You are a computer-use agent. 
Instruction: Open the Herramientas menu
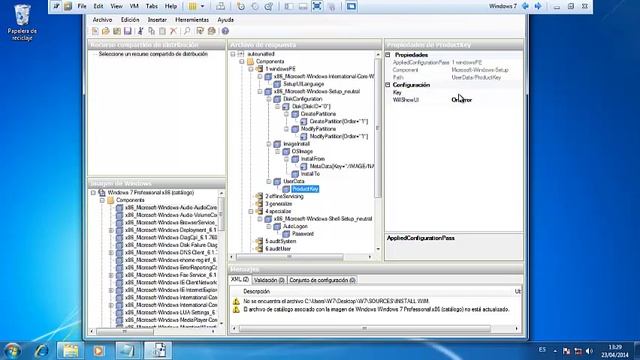192,20
